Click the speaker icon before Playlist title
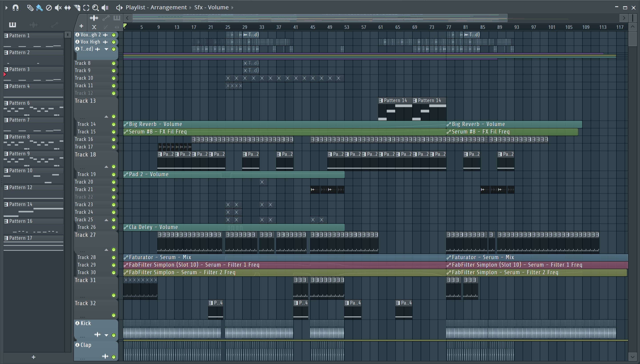The image size is (640, 364). coord(119,8)
